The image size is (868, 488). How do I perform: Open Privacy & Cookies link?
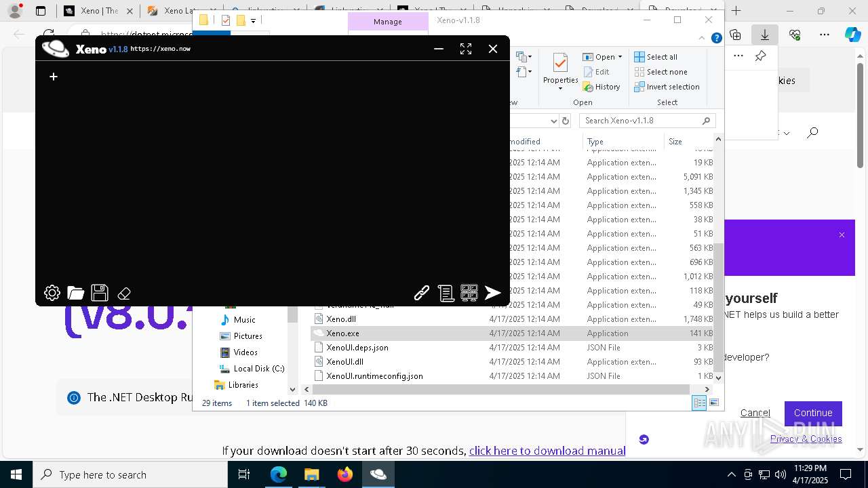pos(806,439)
